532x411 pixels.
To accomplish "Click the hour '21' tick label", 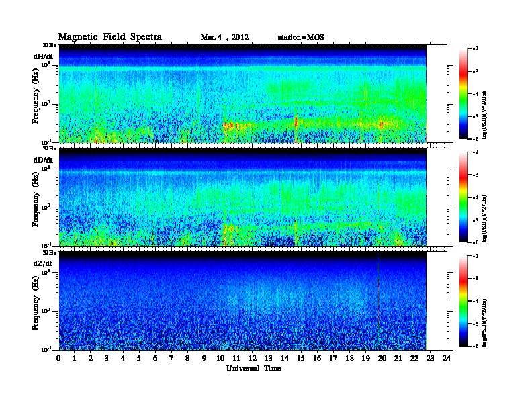I will tap(398, 359).
